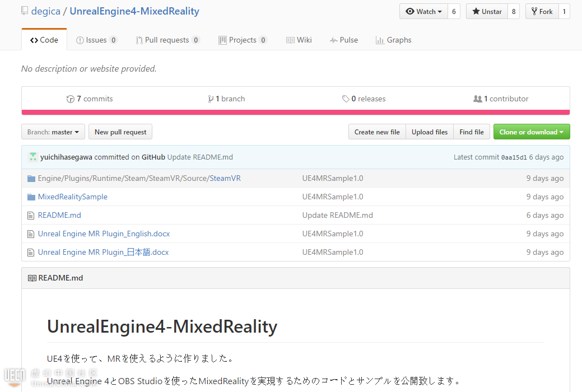Unstar this repository

click(x=487, y=12)
